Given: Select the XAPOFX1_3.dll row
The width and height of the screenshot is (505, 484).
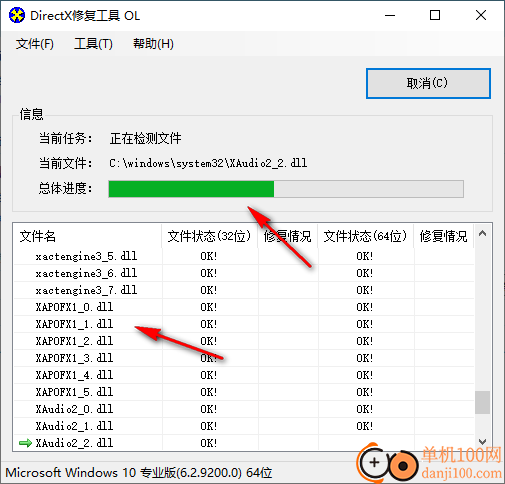Looking at the screenshot, I should tap(244, 358).
